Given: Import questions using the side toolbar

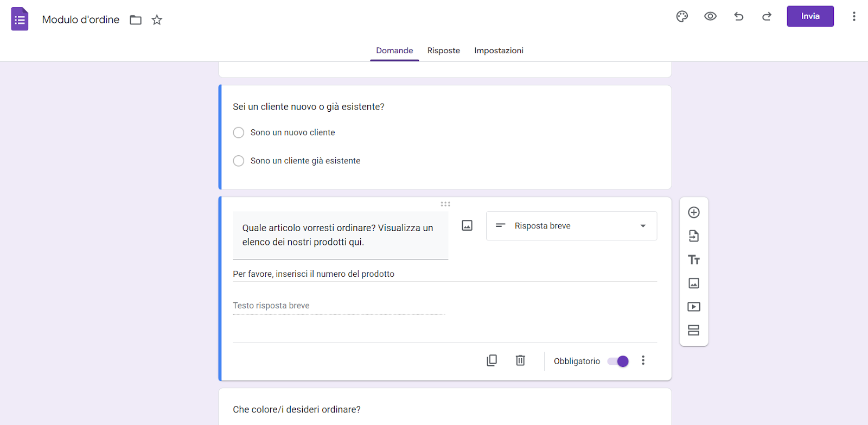Looking at the screenshot, I should click(x=693, y=236).
